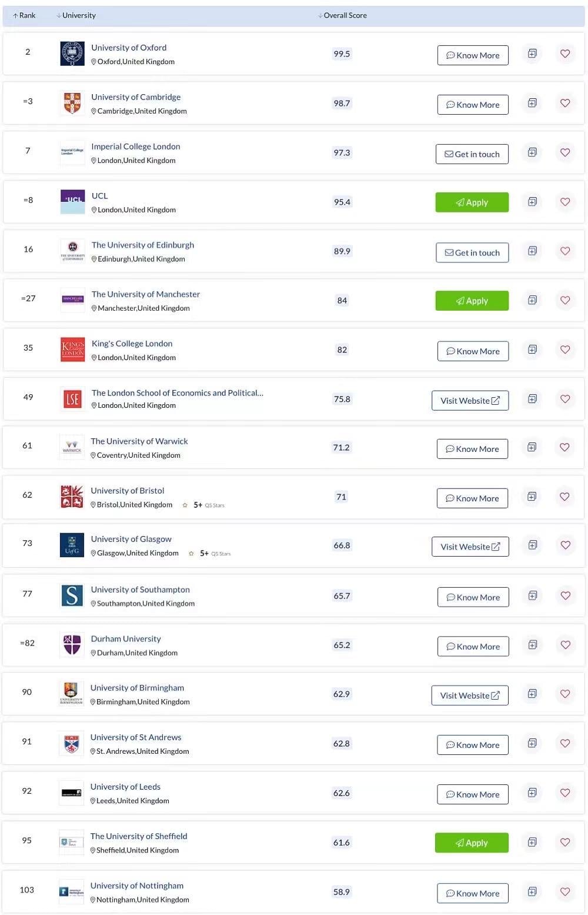Click Know More for University of St Andrews
The width and height of the screenshot is (588, 915).
(473, 745)
